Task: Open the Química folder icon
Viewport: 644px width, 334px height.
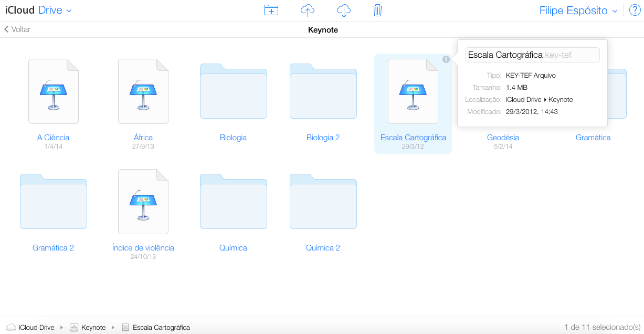Action: point(234,201)
